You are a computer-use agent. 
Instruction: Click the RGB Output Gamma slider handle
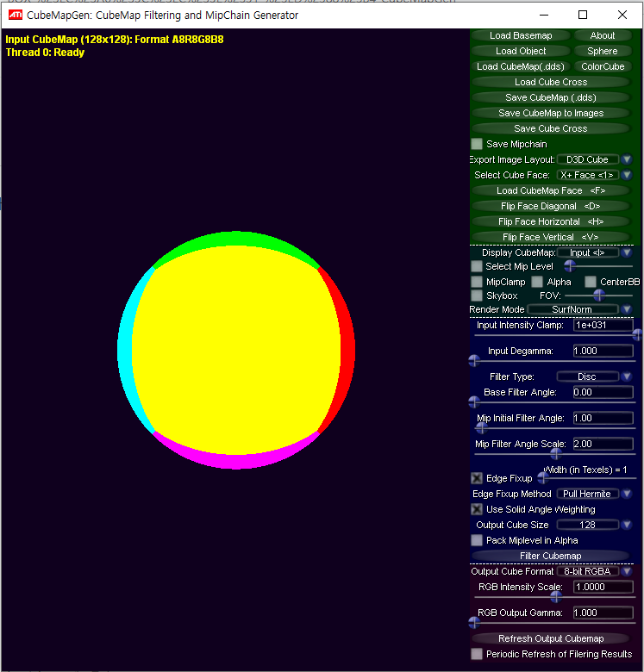coord(474,622)
